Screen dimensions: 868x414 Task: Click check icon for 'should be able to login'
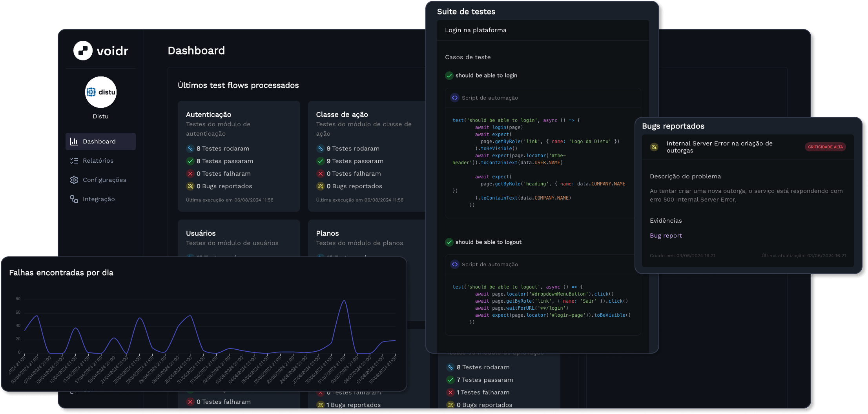click(449, 76)
